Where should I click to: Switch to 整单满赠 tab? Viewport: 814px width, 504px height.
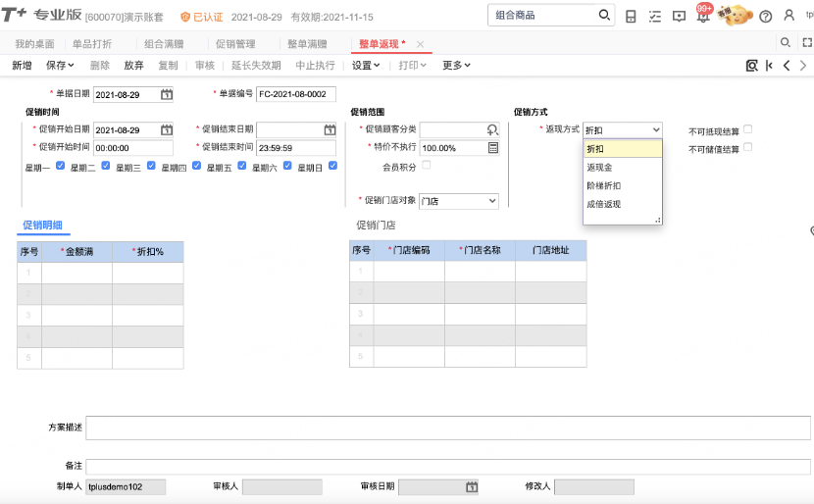tap(307, 44)
